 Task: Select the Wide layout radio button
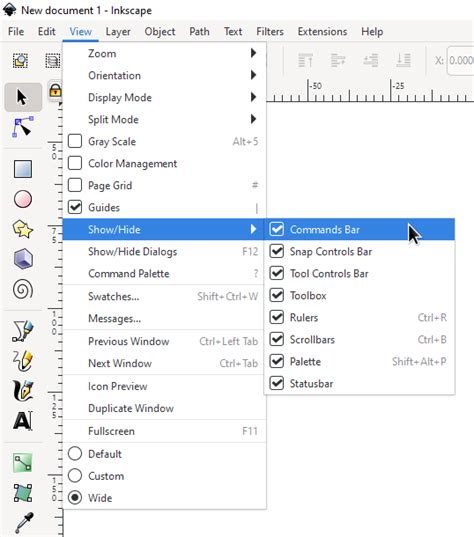pos(75,498)
